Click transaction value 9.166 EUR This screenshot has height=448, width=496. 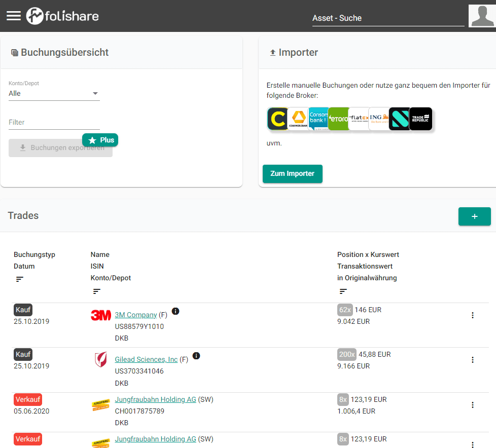[353, 366]
